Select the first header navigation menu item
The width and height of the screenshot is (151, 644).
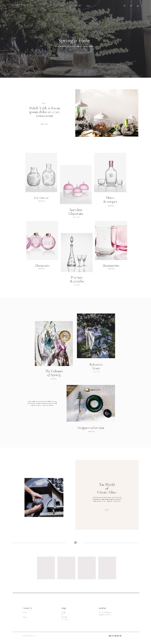pos(62,6)
